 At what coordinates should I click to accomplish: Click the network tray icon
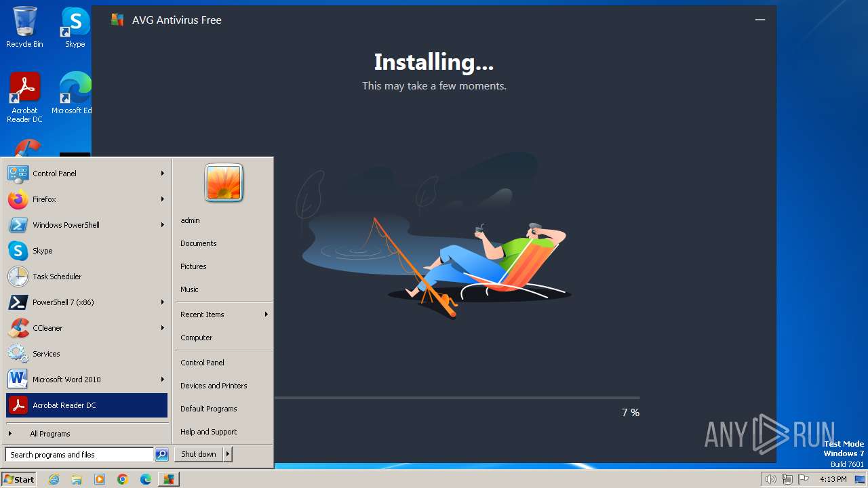(x=787, y=479)
